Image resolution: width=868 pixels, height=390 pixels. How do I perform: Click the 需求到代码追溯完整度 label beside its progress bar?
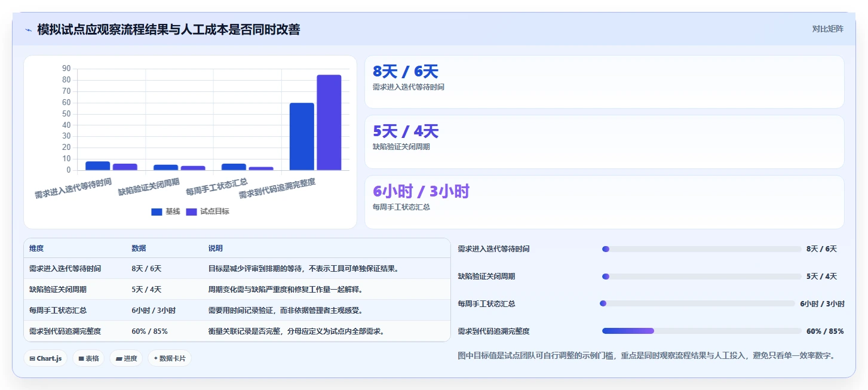493,331
